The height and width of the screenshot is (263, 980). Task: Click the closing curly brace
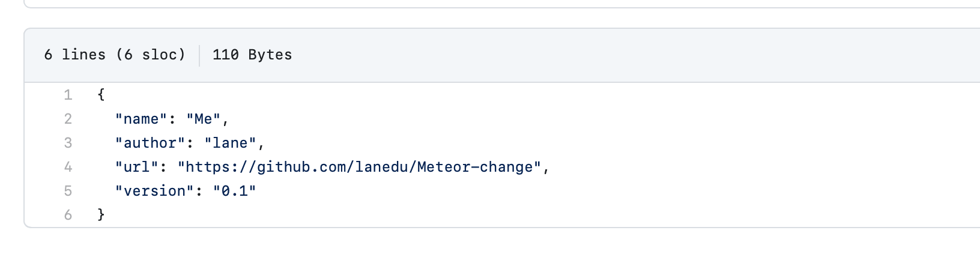(101, 215)
